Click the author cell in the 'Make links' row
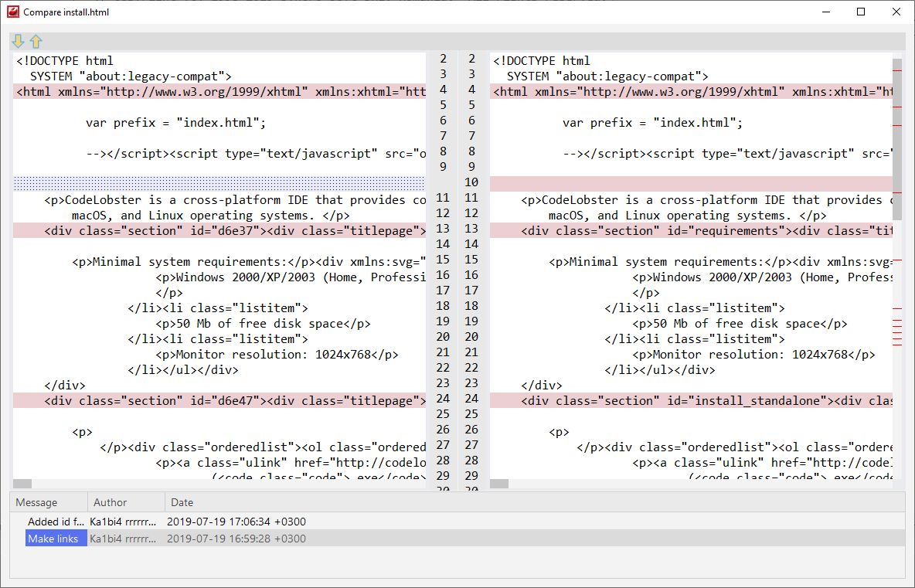Viewport: 915px width, 588px height. (123, 539)
